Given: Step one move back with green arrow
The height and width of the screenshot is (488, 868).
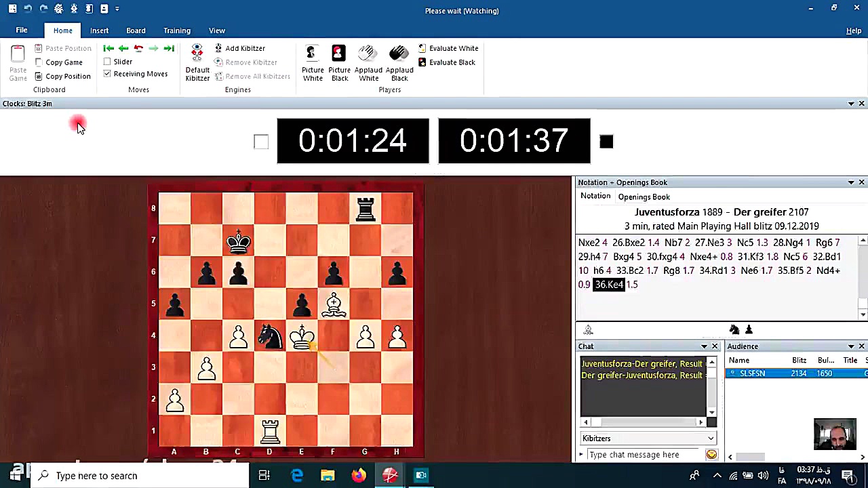Looking at the screenshot, I should (123, 48).
